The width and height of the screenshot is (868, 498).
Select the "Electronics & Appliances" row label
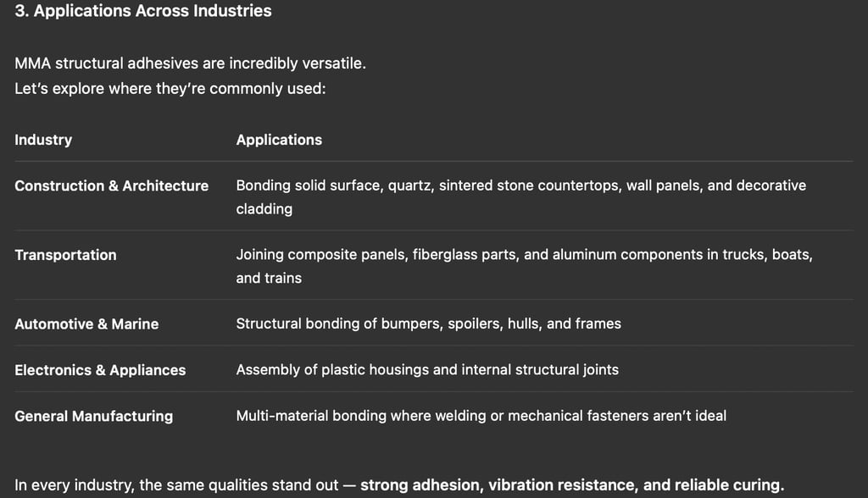100,370
